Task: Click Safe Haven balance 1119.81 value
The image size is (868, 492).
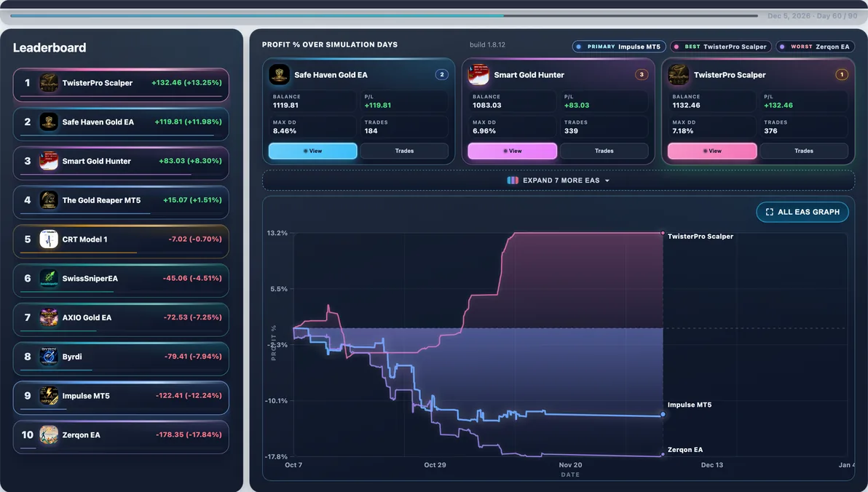Action: point(285,105)
